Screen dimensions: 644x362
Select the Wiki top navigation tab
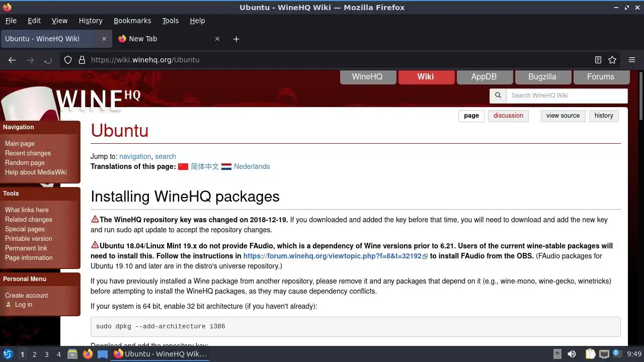[426, 77]
